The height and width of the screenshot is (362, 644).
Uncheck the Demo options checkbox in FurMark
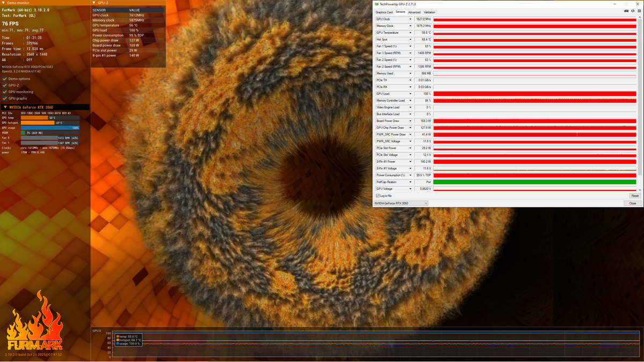click(x=5, y=79)
